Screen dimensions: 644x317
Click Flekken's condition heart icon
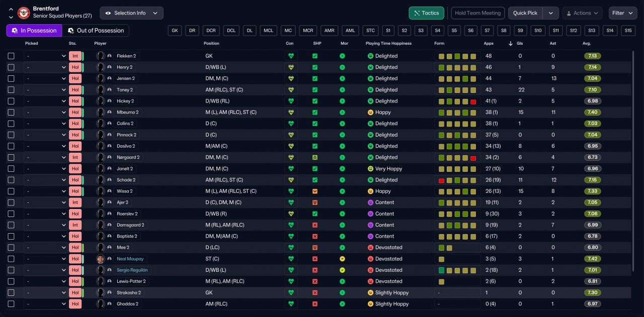tap(290, 56)
